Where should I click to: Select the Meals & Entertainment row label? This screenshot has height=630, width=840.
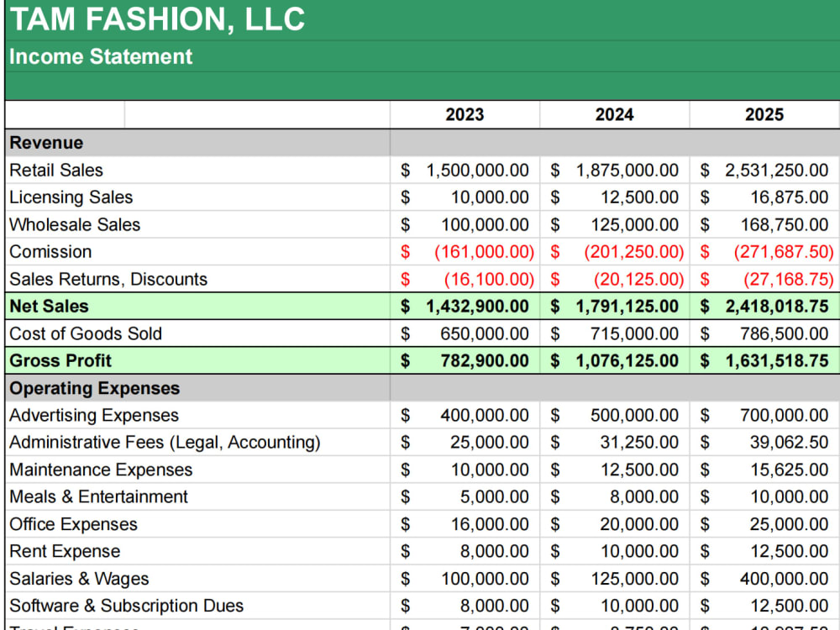pyautogui.click(x=98, y=496)
